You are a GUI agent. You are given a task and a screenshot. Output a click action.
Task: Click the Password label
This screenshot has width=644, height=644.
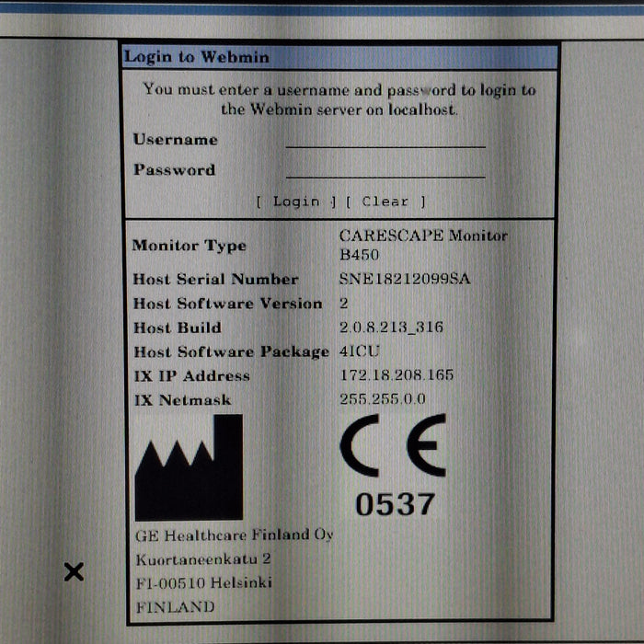click(x=175, y=169)
